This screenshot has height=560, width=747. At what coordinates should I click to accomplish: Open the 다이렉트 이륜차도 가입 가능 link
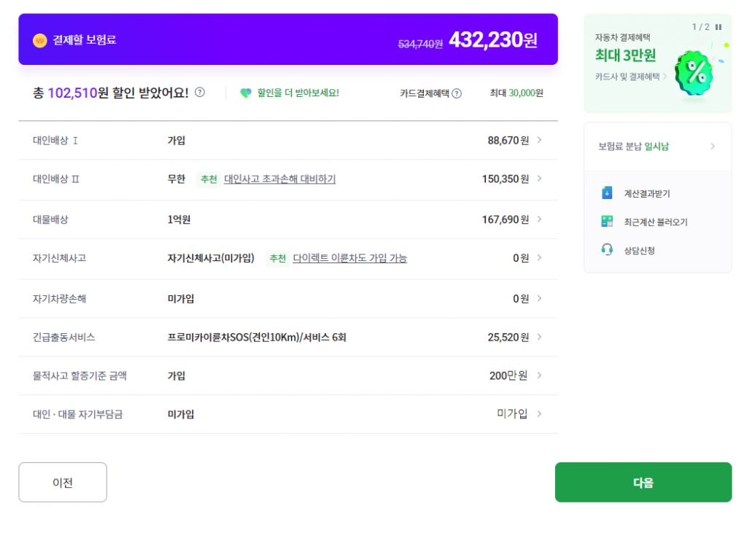(349, 258)
